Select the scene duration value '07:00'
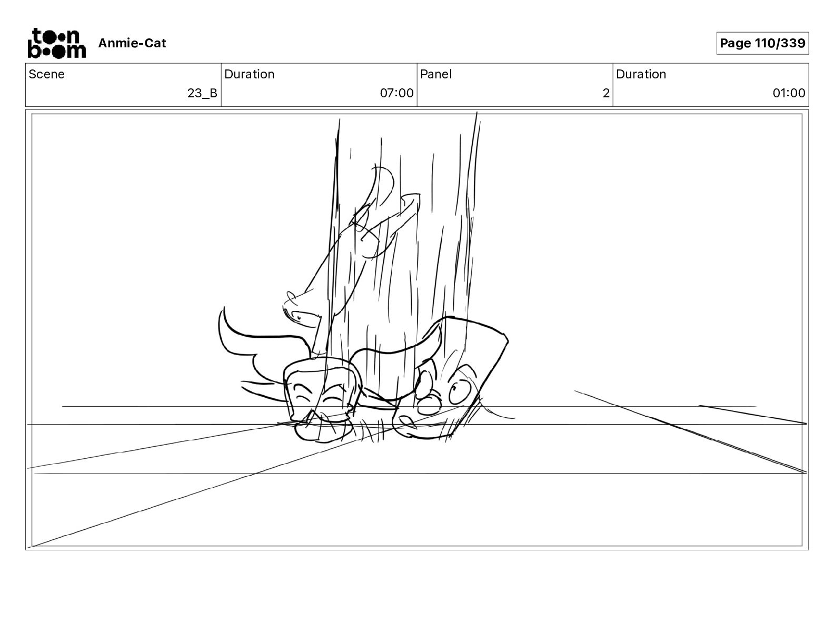This screenshot has height=644, width=834. (x=397, y=93)
